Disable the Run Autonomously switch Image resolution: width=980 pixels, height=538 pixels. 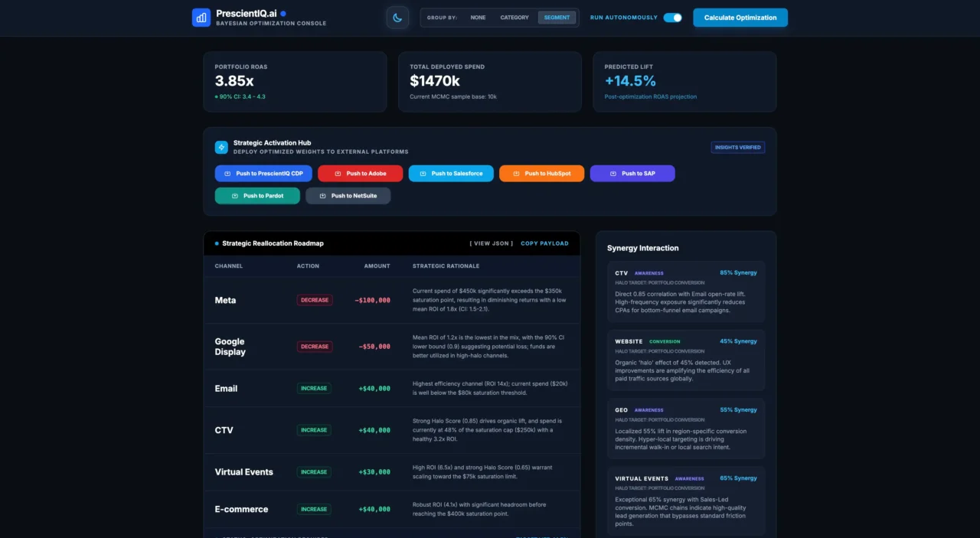pos(672,18)
